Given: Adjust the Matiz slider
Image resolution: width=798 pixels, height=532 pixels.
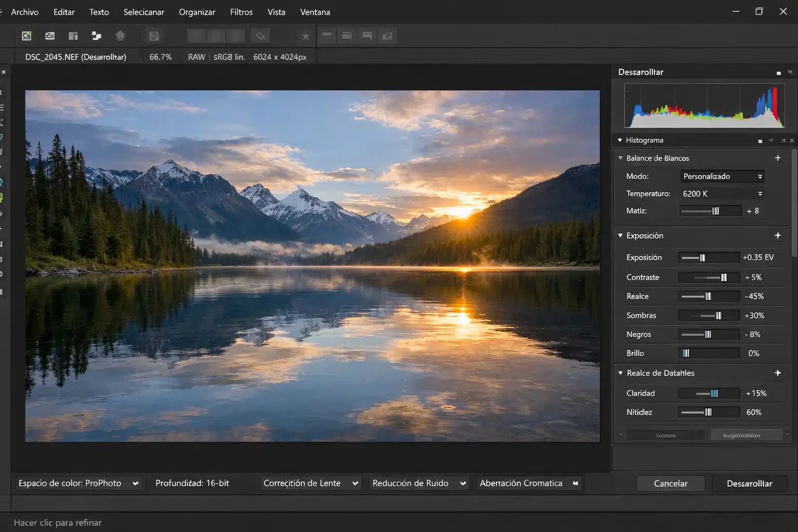Looking at the screenshot, I should [x=717, y=210].
